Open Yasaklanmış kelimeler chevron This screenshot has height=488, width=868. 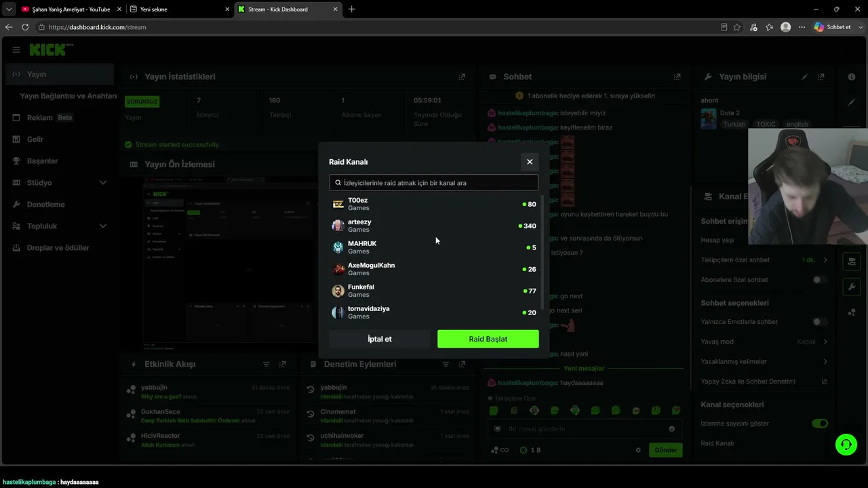[x=825, y=362]
